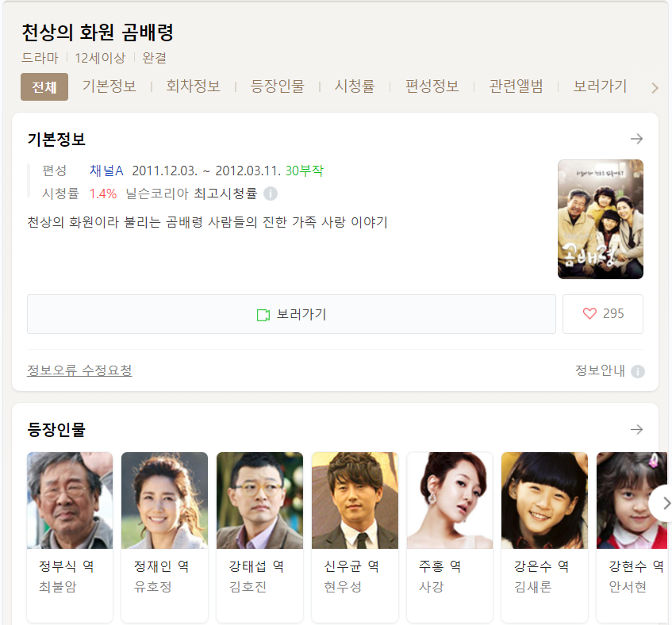This screenshot has width=672, height=625.
Task: Open 최불암's cast photo card
Action: [x=70, y=537]
